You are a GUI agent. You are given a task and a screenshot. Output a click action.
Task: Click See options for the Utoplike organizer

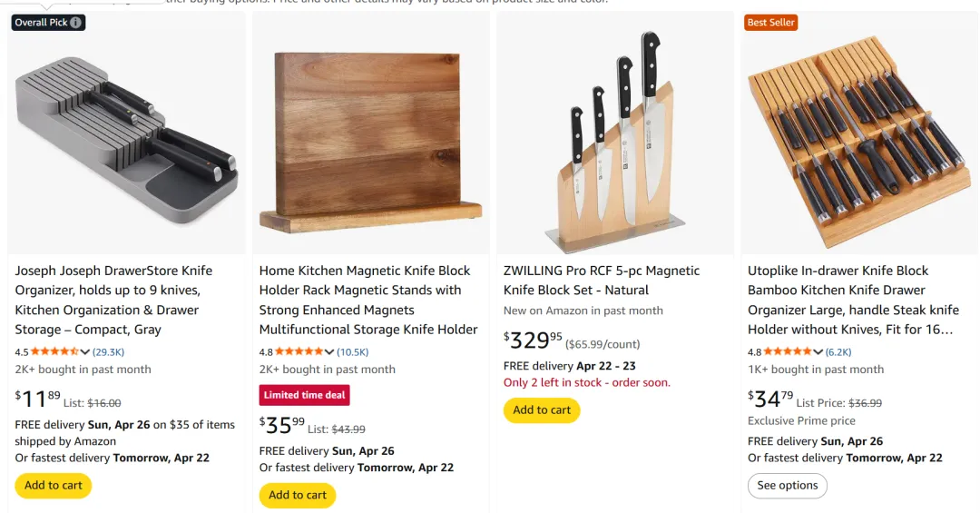787,486
